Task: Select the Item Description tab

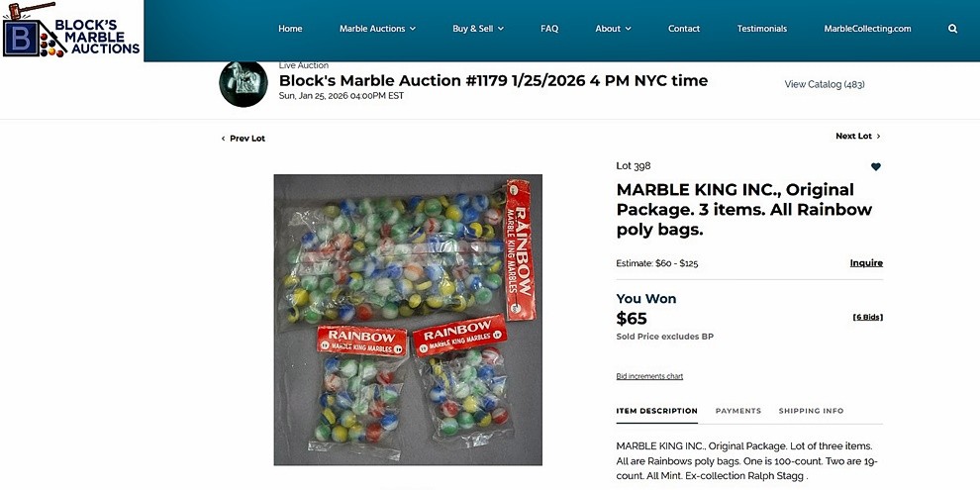Action: point(656,411)
